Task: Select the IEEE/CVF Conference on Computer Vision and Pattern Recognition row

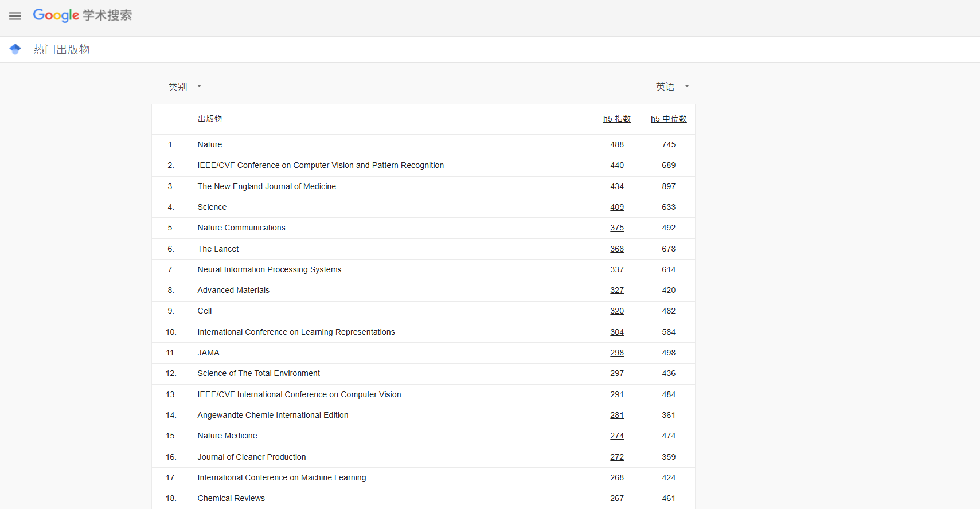Action: pyautogui.click(x=423, y=165)
